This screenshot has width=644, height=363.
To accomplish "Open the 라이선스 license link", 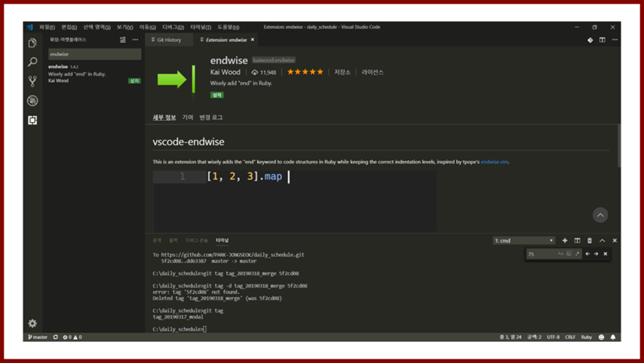I will (x=372, y=72).
